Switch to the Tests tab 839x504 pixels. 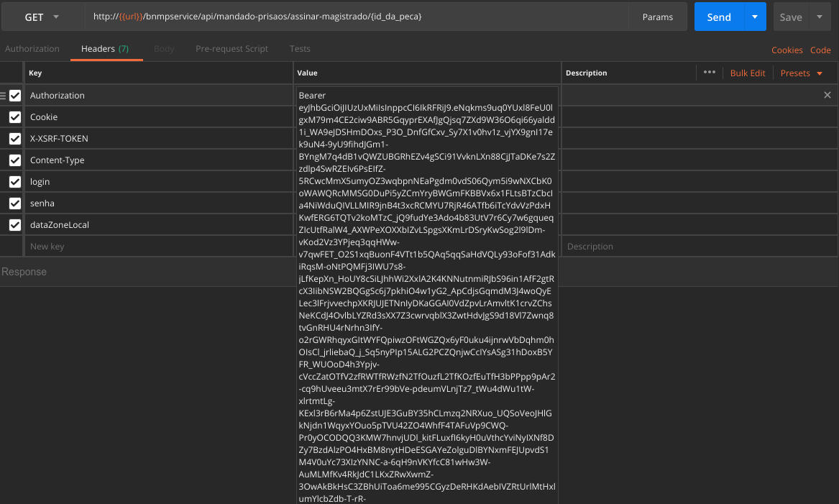pos(300,49)
